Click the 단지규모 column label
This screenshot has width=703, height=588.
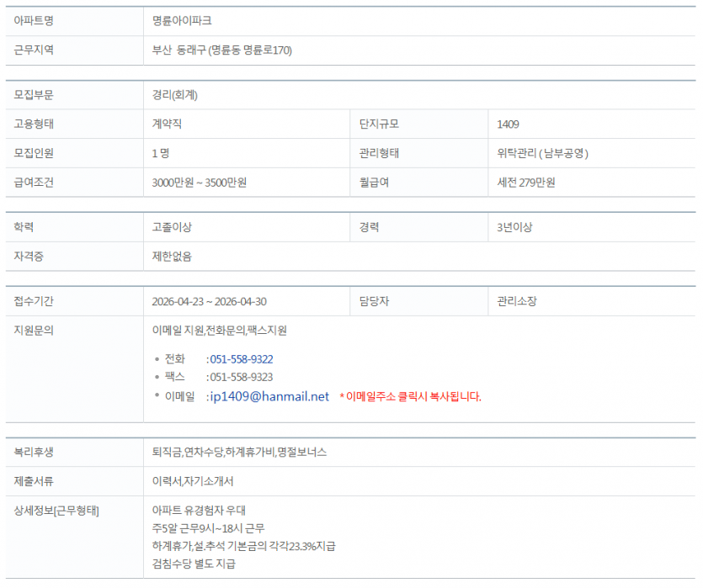(x=379, y=124)
